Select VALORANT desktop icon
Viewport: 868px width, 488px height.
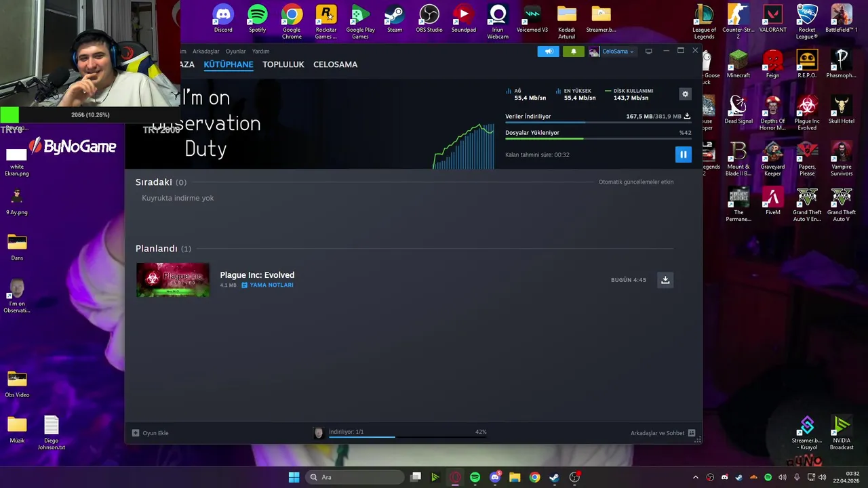click(x=773, y=19)
